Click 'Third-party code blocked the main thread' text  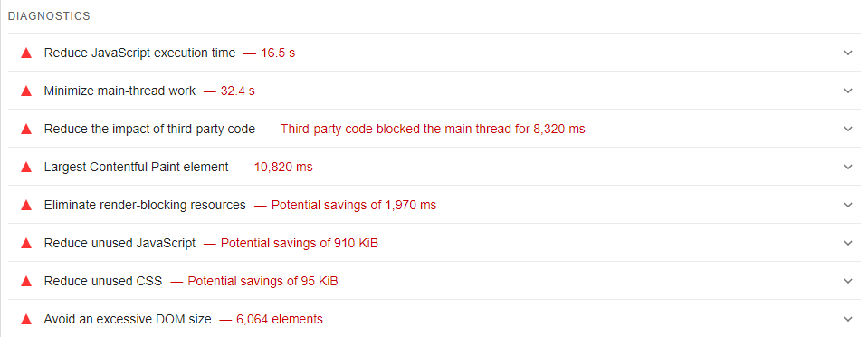(405, 130)
